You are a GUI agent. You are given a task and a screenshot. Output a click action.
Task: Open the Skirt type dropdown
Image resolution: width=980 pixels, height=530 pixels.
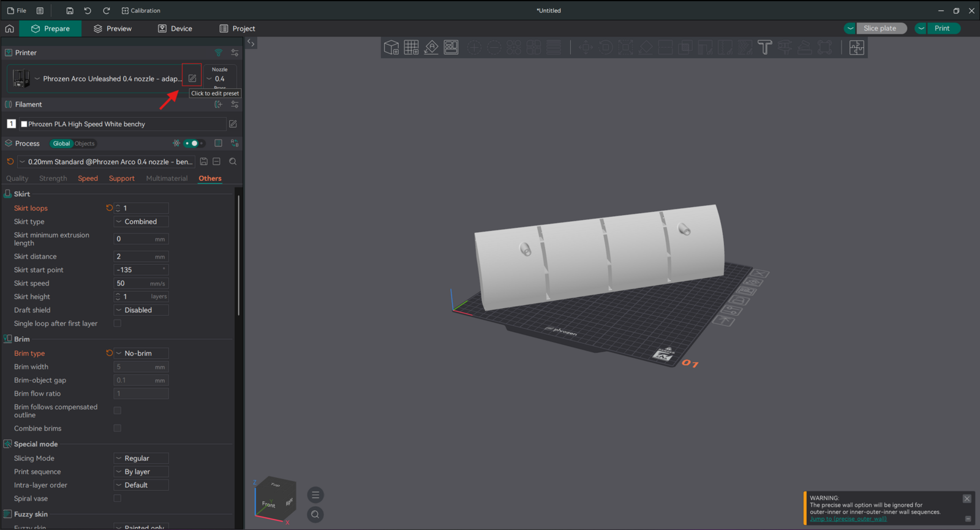(x=141, y=222)
